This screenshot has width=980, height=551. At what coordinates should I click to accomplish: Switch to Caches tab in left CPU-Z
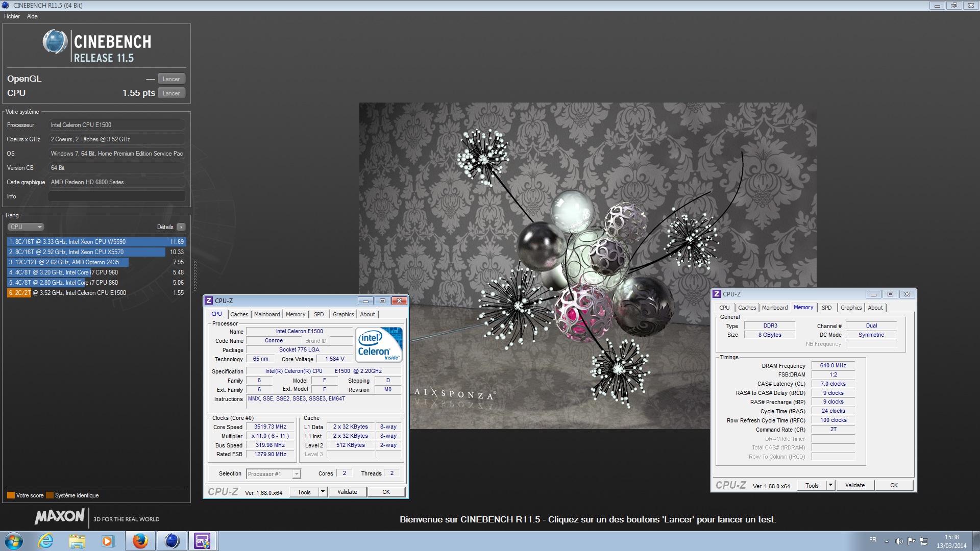(239, 314)
